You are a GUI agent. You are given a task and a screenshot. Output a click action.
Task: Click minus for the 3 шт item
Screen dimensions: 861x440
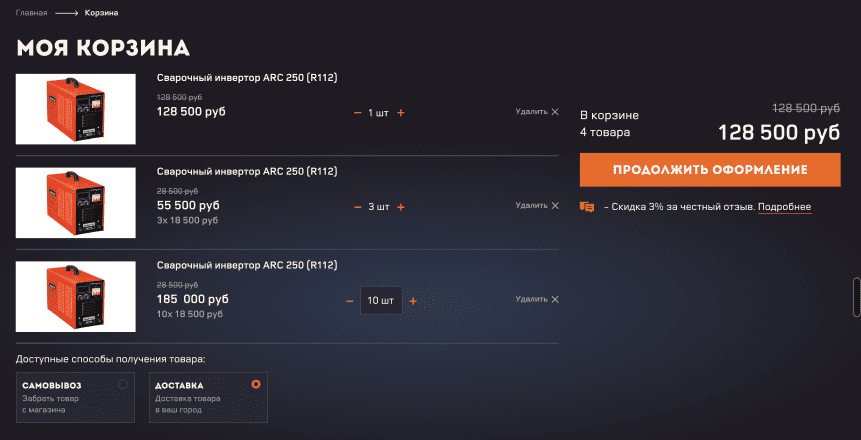click(358, 207)
